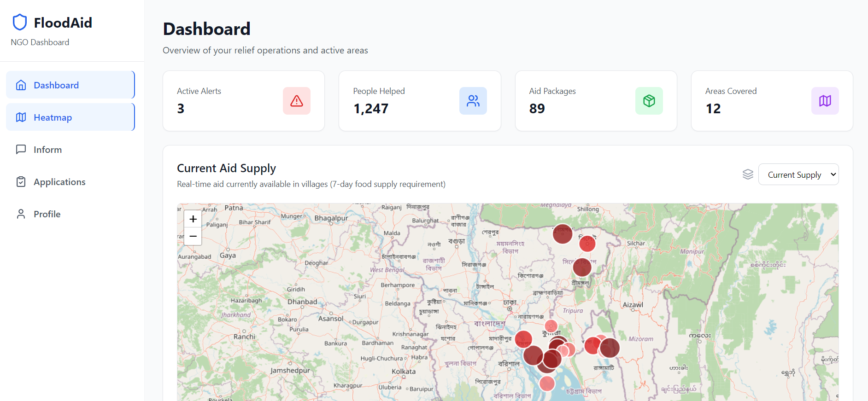Click the FloodAid title text
868x401 pixels.
(63, 23)
